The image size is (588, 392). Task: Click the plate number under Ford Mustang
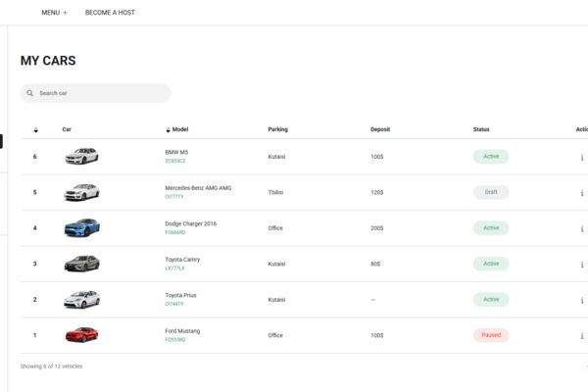(175, 340)
